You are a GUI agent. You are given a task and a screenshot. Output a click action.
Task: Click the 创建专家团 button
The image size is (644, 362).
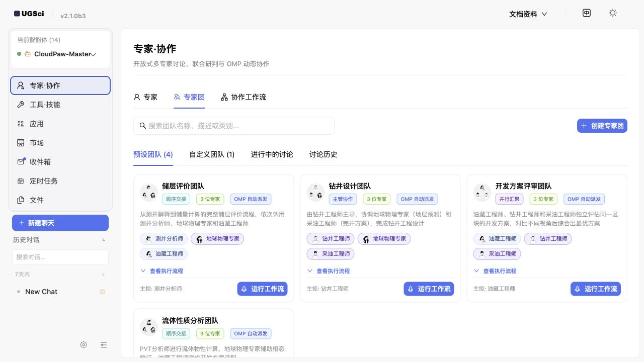(602, 126)
